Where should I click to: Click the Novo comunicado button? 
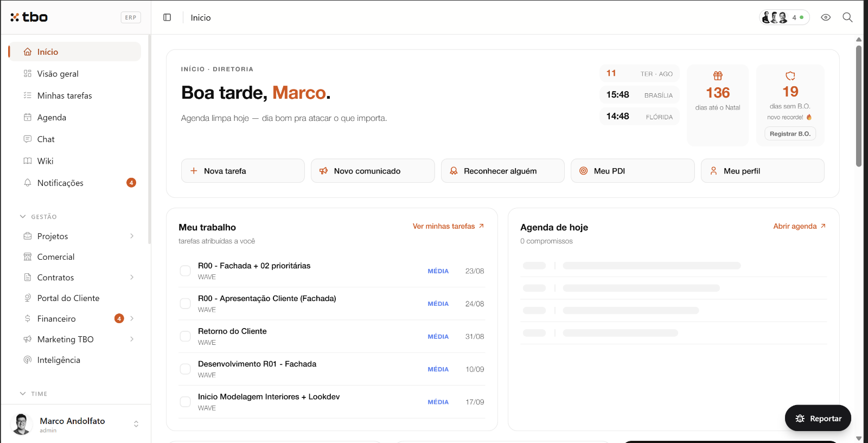[373, 171]
